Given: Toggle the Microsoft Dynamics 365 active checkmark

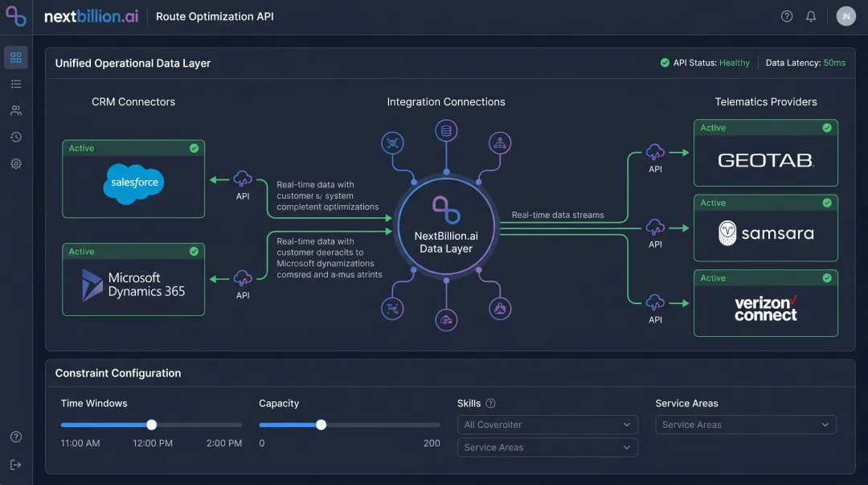Looking at the screenshot, I should pyautogui.click(x=194, y=251).
